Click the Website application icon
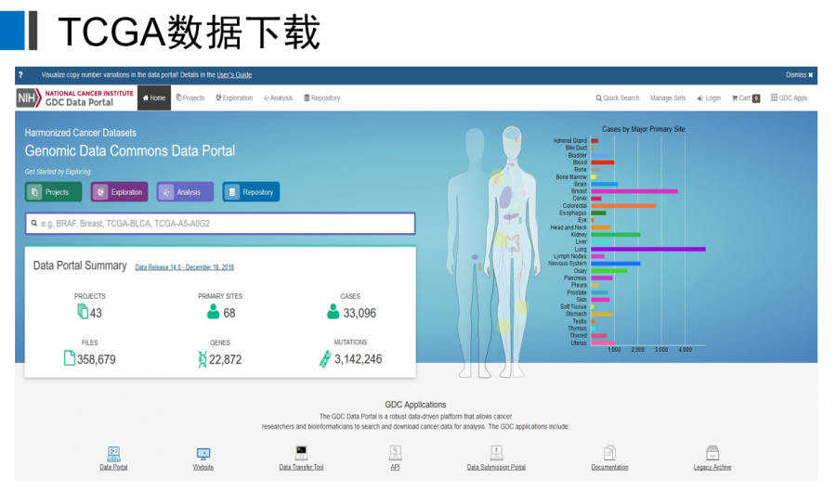Screen dimensions: 836x504 click(x=203, y=454)
